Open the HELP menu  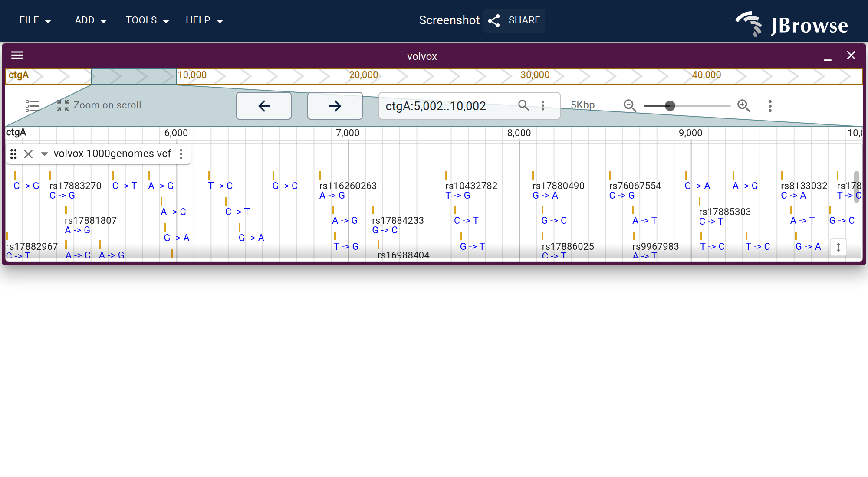[x=204, y=20]
